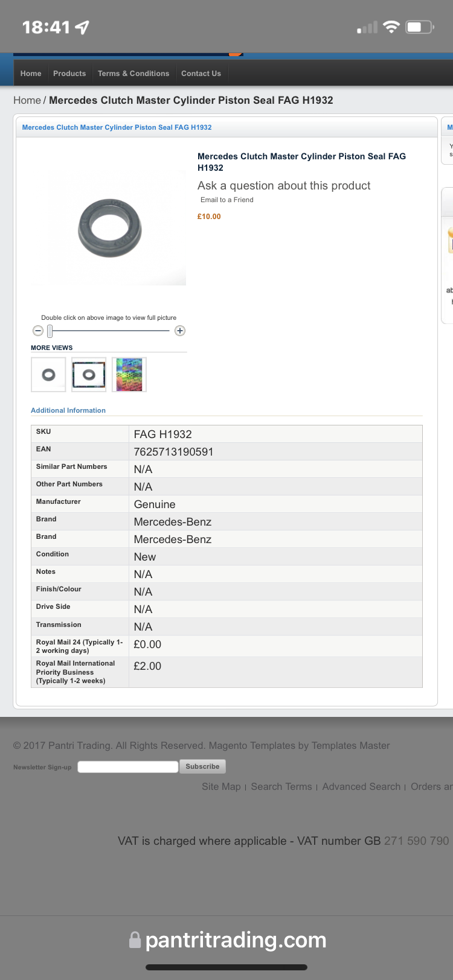Click the Manufacturer value Genuine

tap(155, 504)
